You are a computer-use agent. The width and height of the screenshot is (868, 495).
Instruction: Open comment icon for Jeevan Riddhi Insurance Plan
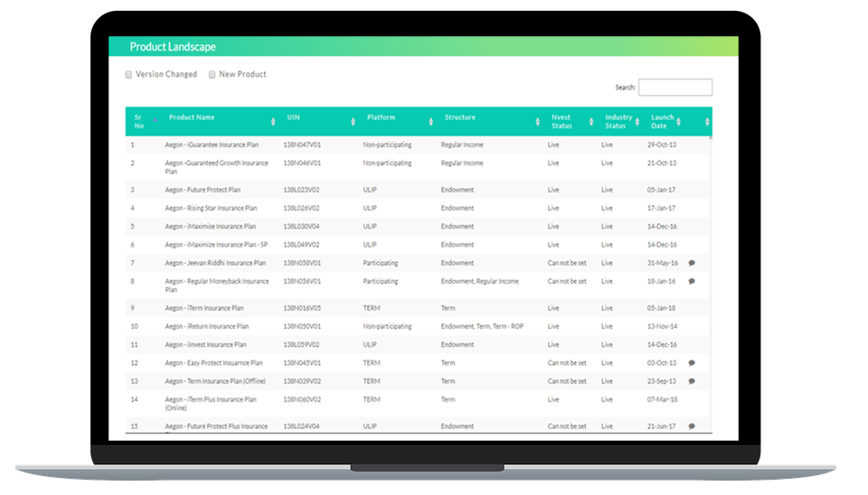tap(692, 263)
